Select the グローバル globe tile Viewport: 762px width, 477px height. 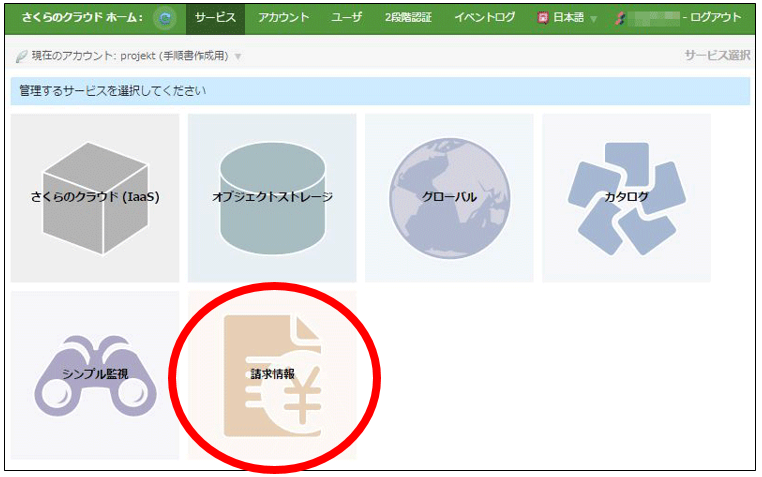(x=449, y=198)
